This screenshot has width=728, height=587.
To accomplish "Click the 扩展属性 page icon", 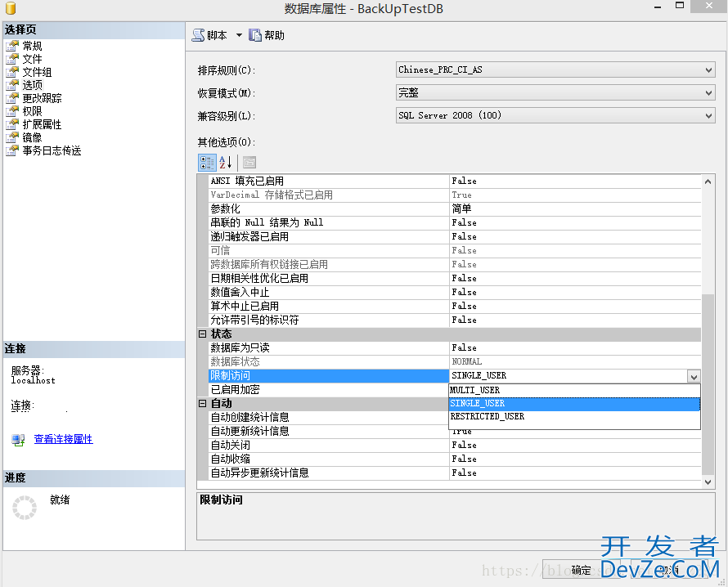I will coord(12,124).
